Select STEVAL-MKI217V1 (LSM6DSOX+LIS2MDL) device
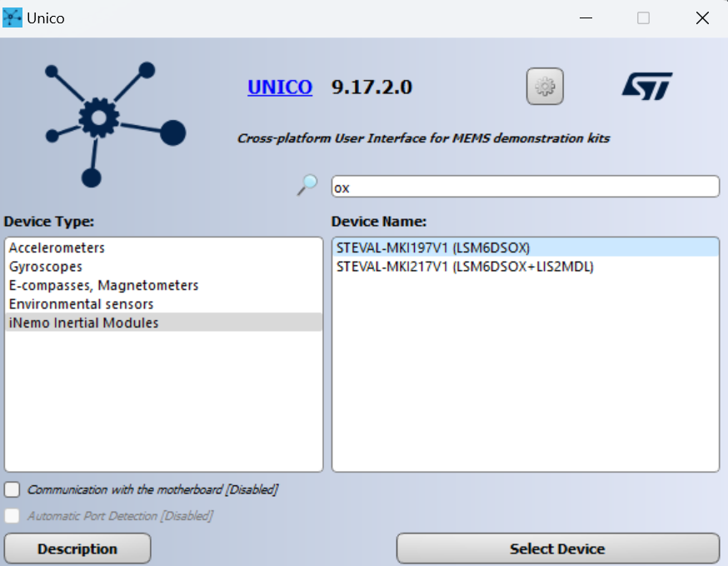 pyautogui.click(x=526, y=267)
